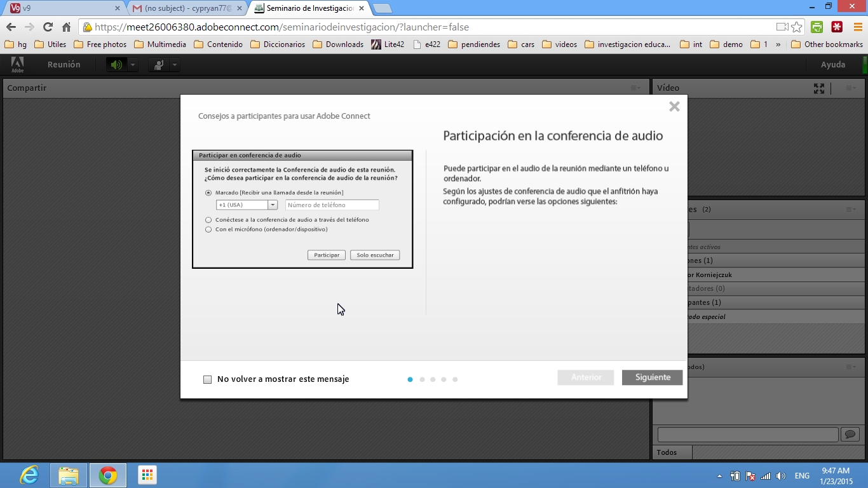
Task: Select Conéctese a la conferencia por teléfono option
Action: 208,220
